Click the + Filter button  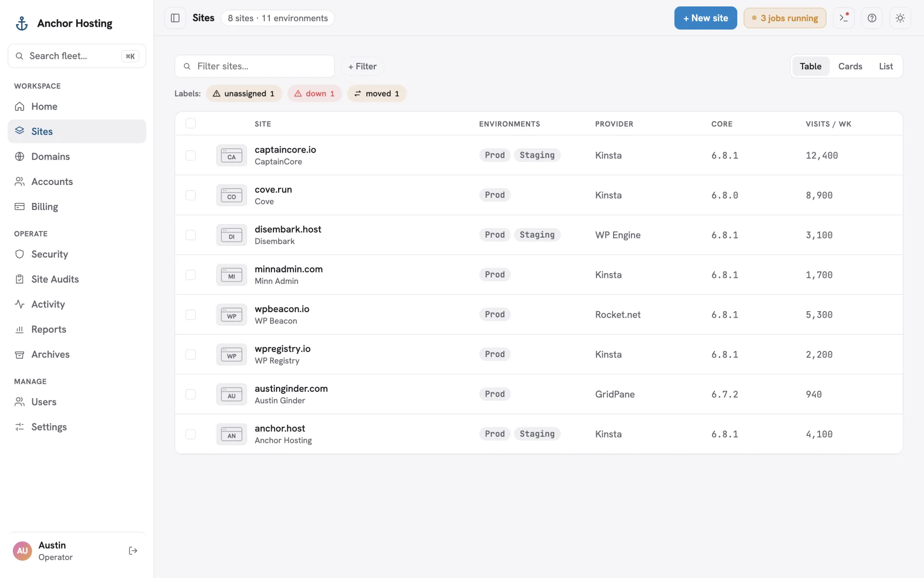(362, 66)
